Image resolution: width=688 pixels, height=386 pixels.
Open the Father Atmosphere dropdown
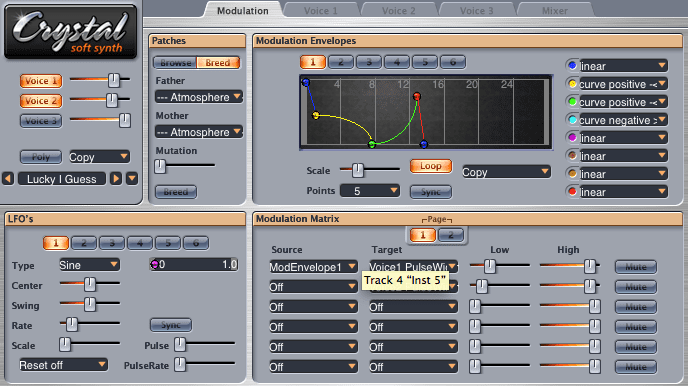(x=199, y=97)
